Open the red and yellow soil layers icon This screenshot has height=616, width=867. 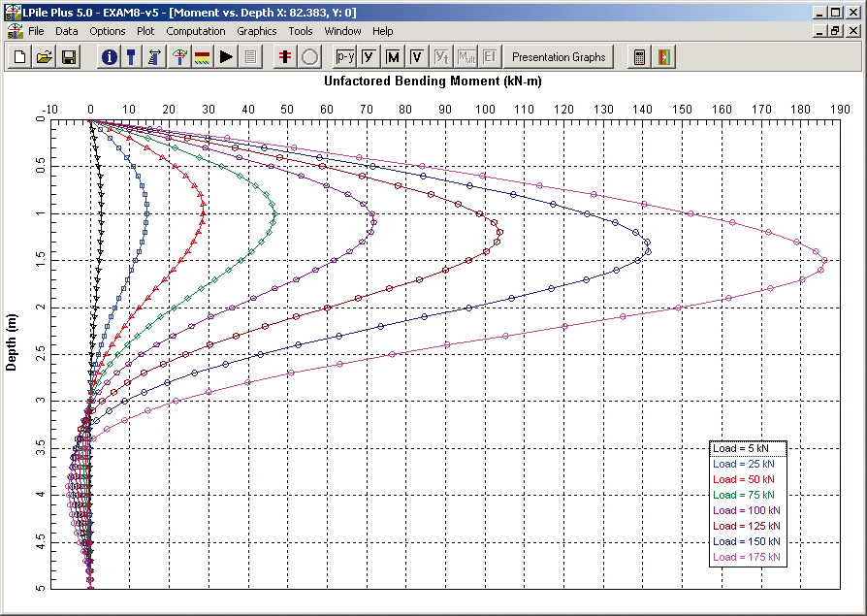click(203, 57)
